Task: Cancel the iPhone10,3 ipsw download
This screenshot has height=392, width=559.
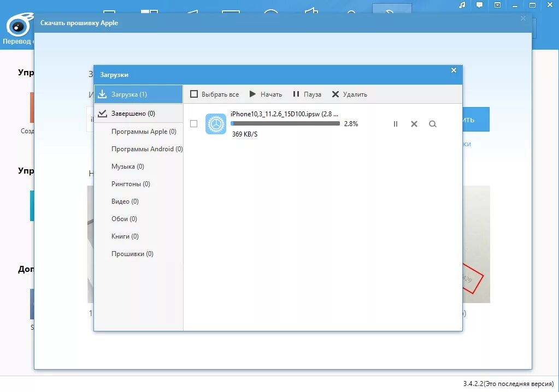Action: click(414, 124)
